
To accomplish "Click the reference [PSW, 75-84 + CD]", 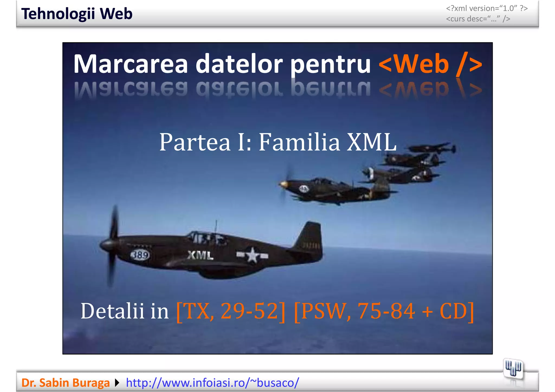I will coord(384,311).
